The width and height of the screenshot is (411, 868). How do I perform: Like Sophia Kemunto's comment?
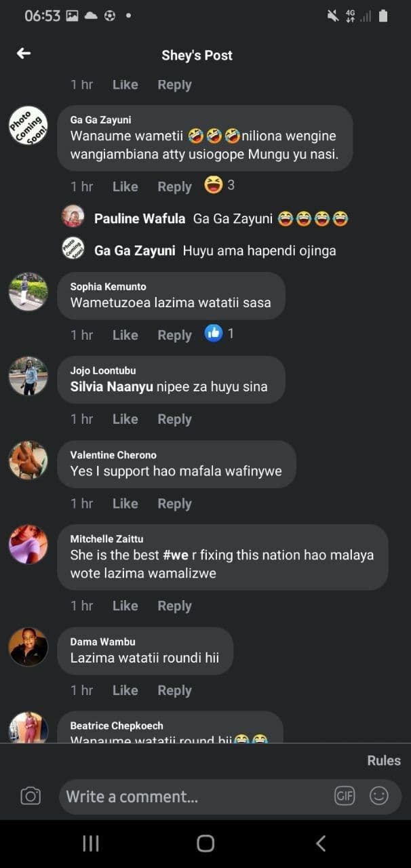pyautogui.click(x=125, y=335)
